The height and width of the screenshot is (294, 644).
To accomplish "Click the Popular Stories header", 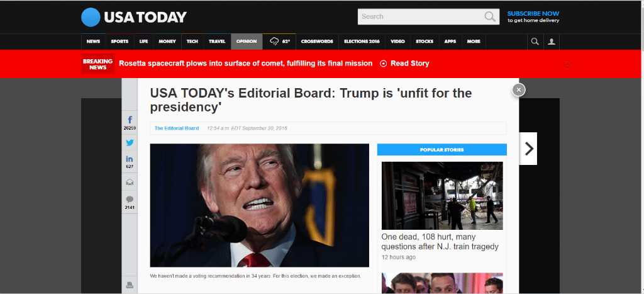I will pyautogui.click(x=442, y=150).
